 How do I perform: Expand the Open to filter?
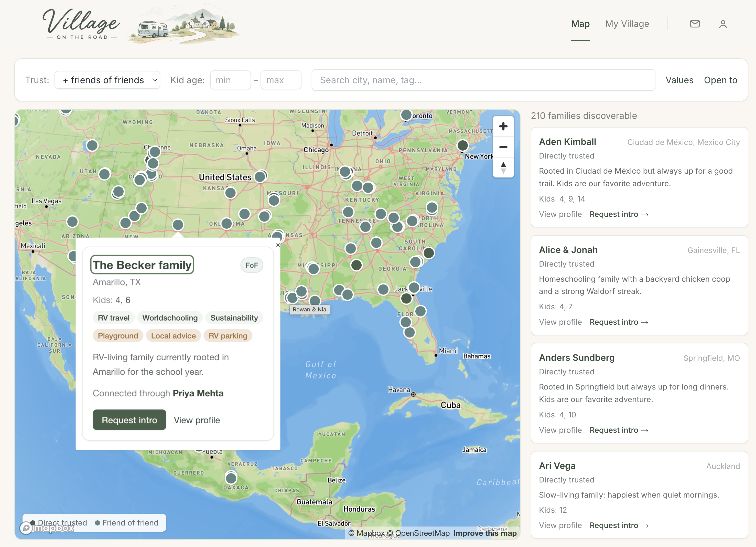coord(720,80)
